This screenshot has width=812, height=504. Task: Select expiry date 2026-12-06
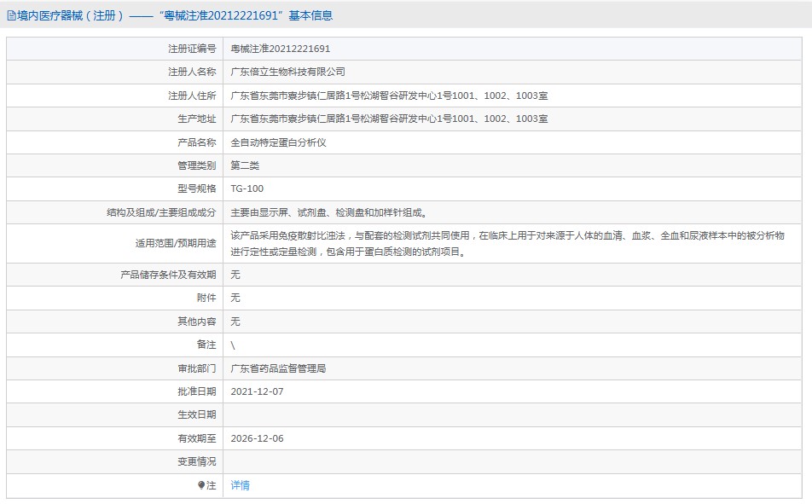point(258,438)
